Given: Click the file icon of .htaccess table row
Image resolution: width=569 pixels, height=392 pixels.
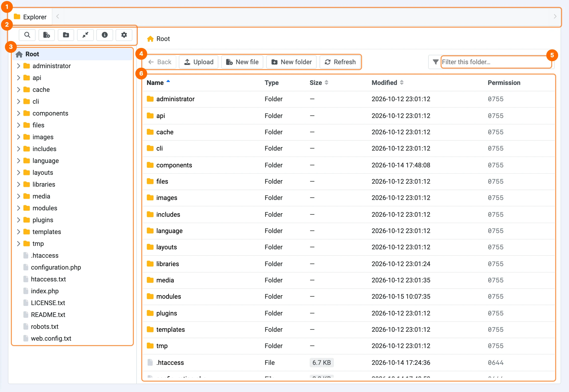Looking at the screenshot, I should pyautogui.click(x=150, y=362).
